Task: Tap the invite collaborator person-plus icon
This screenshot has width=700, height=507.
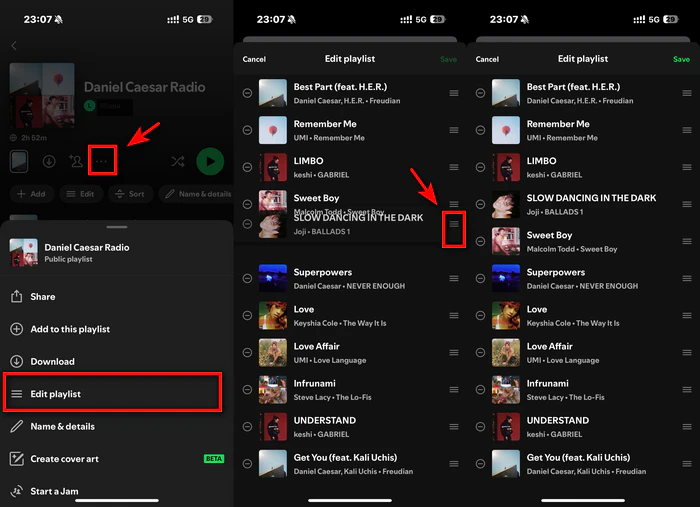Action: pos(75,161)
